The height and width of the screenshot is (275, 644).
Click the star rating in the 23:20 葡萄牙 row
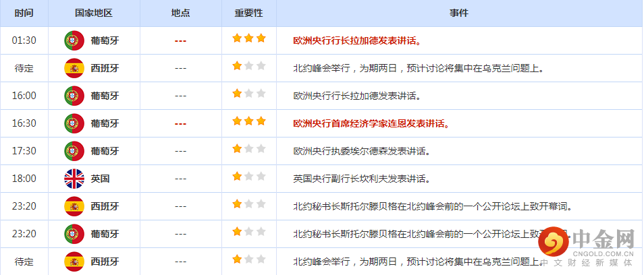tap(249, 232)
